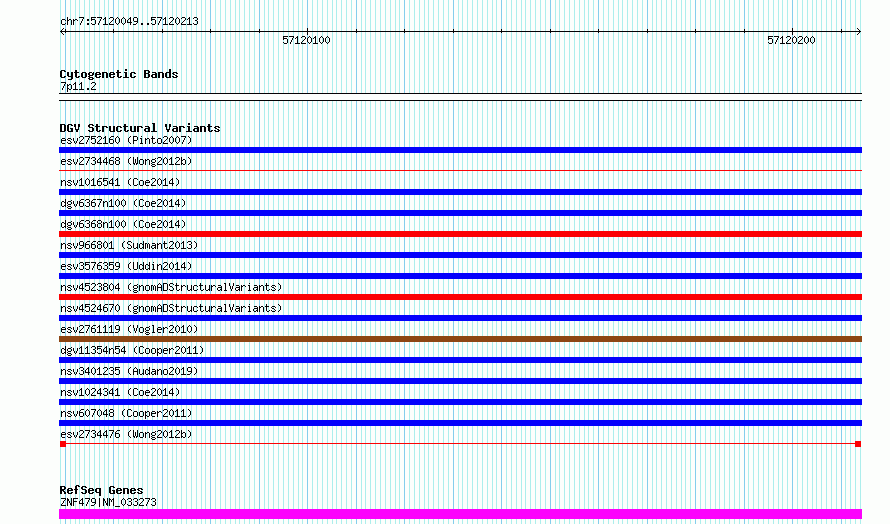Image resolution: width=890 pixels, height=524 pixels.
Task: Open variant esv2734476 (Wong2012b) label
Action: tap(126, 434)
